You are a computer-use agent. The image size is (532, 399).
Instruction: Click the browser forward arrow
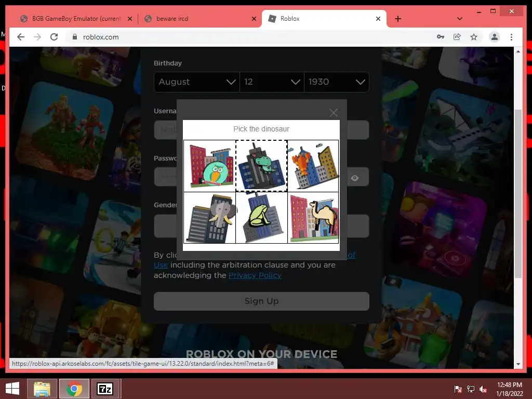point(37,37)
